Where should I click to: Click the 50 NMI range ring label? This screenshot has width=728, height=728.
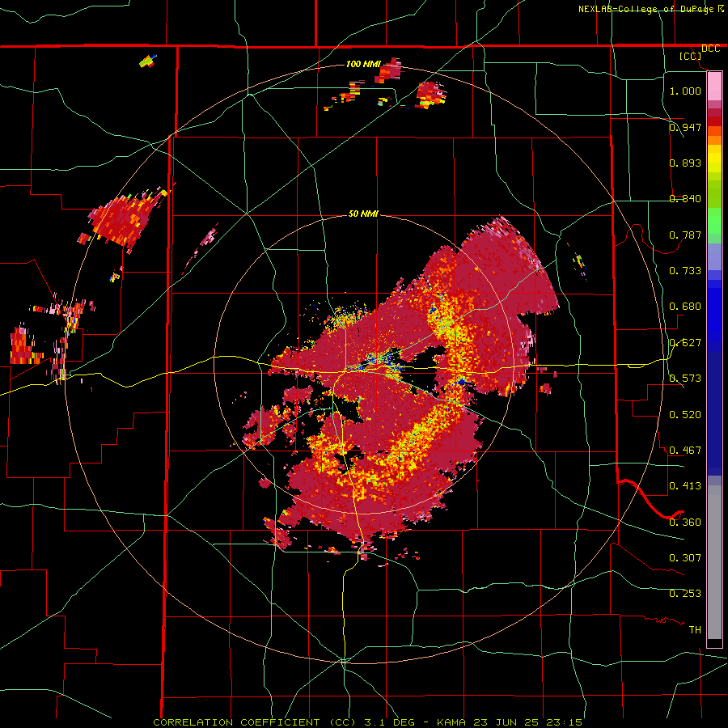(363, 214)
